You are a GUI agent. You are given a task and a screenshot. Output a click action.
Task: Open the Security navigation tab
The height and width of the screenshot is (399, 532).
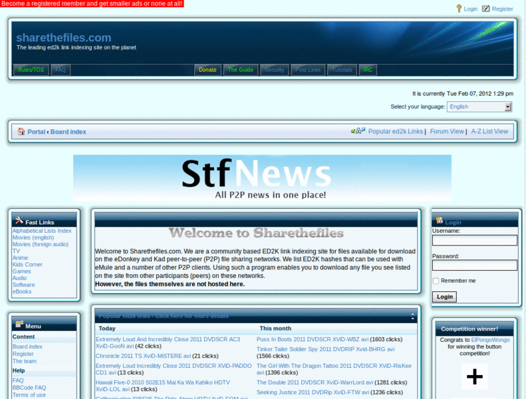tap(274, 70)
